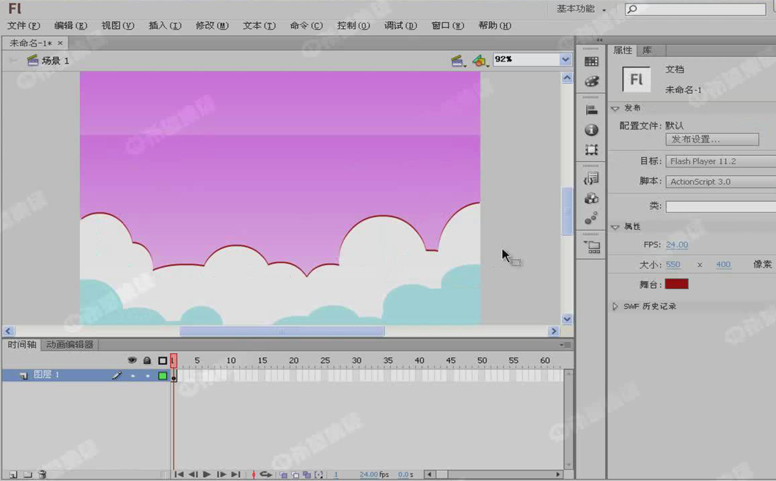Toggle the lock all layers icon

point(147,360)
